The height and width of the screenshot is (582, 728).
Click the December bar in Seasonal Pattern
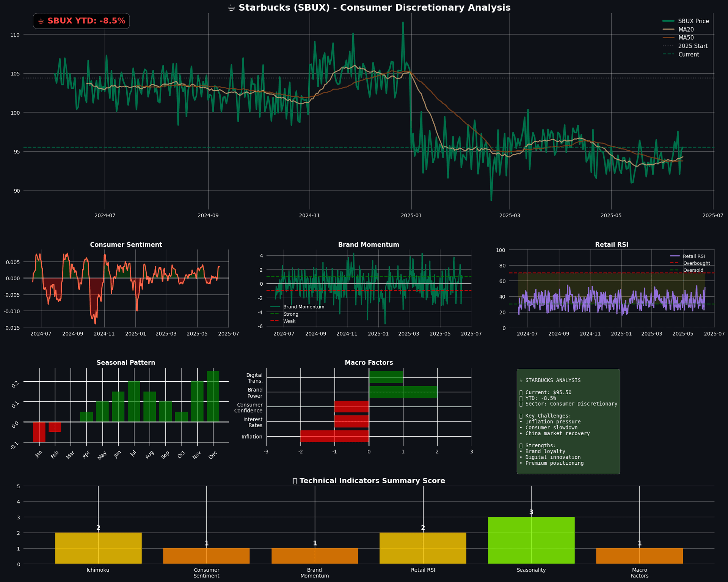(213, 396)
